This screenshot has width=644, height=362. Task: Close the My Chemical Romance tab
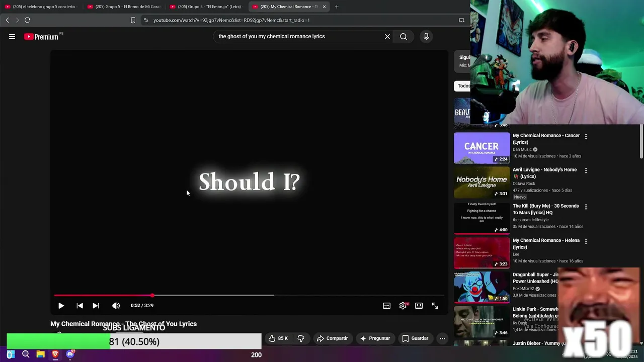pos(324,7)
